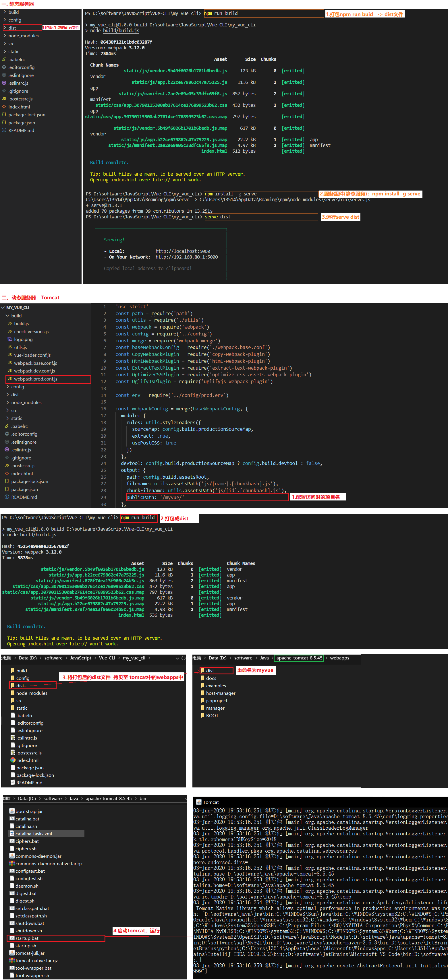The width and height of the screenshot is (448, 980).
Task: Click the startup.bat file icon
Action: [12, 938]
